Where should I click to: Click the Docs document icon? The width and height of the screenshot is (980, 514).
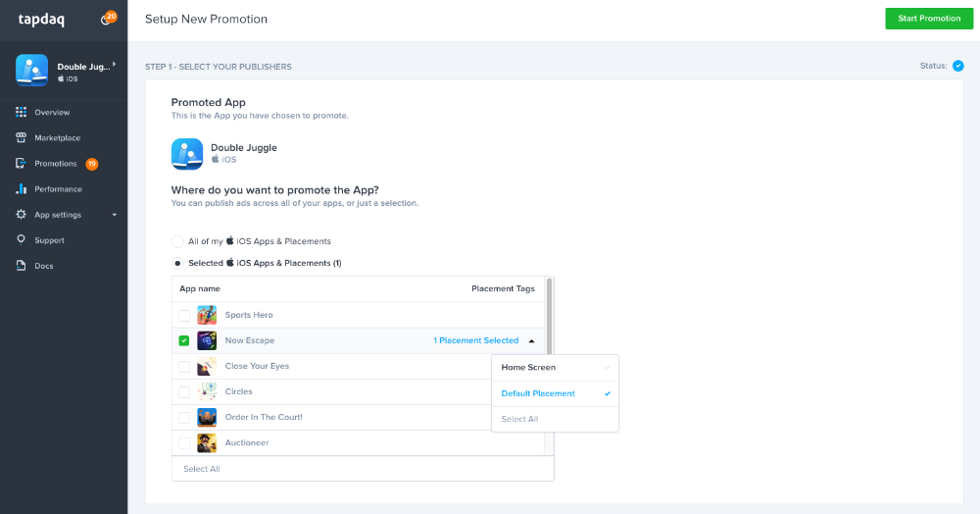[22, 266]
